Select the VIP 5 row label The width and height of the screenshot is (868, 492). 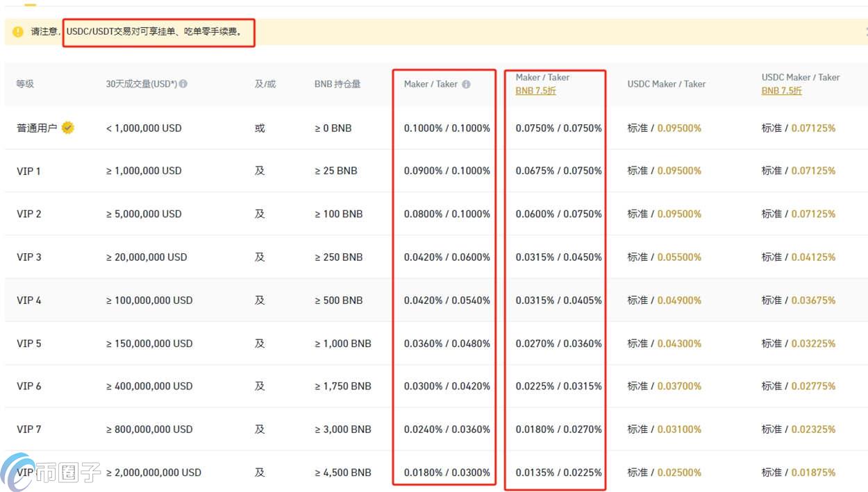(x=29, y=343)
